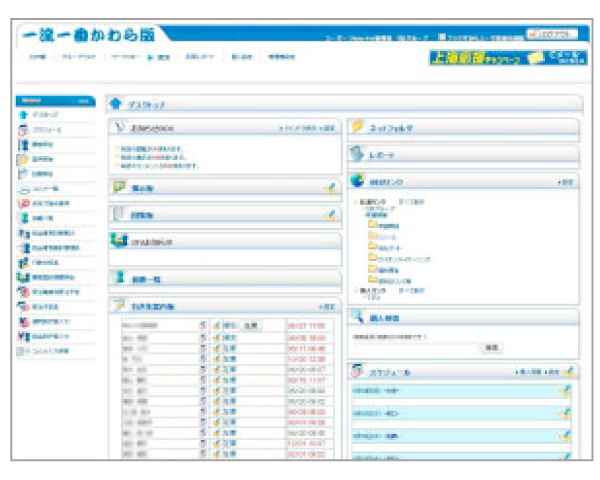This screenshot has height=480, width=600.
Task: Collapse the left sidebar using its header arrow
Action: [84, 101]
